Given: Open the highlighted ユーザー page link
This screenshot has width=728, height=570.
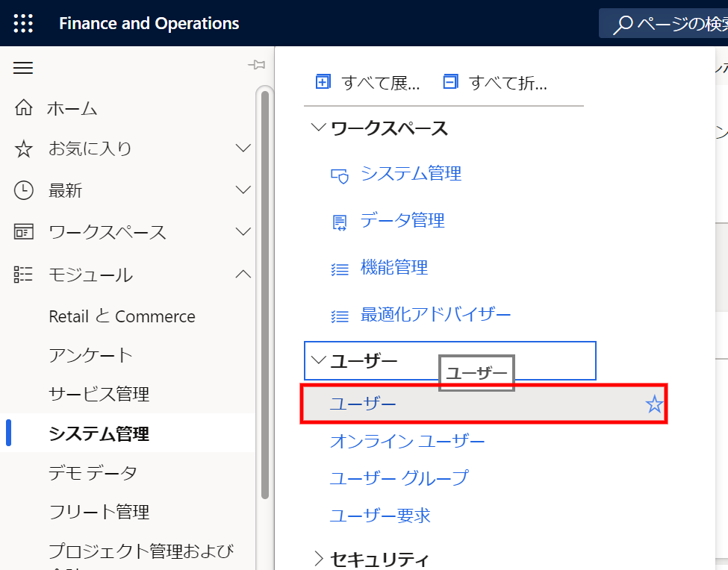Looking at the screenshot, I should coord(363,404).
